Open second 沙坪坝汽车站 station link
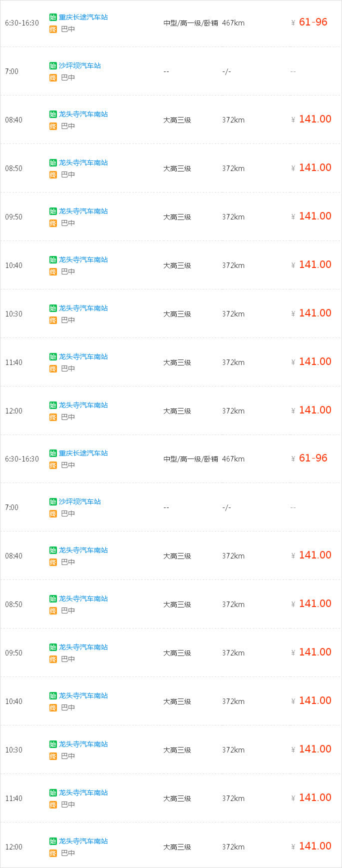This screenshot has height=868, width=342. coord(80,501)
